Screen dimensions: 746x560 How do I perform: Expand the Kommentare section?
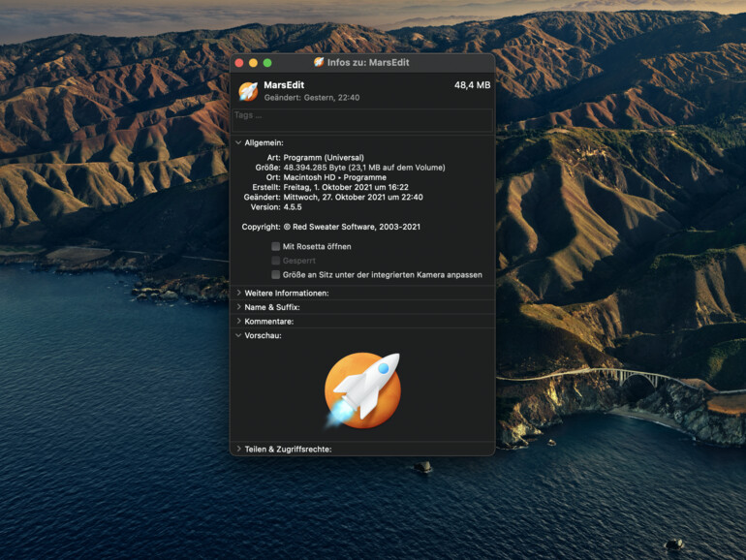[238, 321]
